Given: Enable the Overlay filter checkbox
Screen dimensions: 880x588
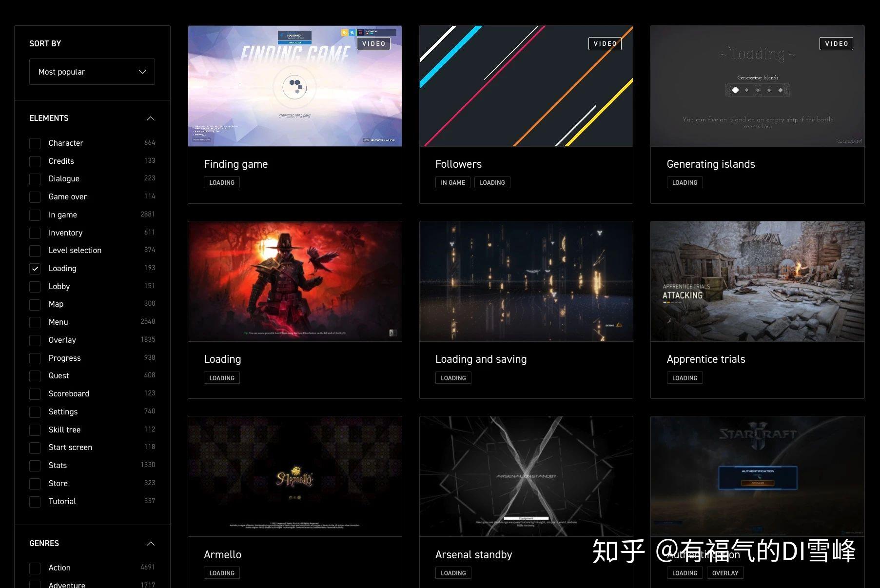Looking at the screenshot, I should (35, 340).
